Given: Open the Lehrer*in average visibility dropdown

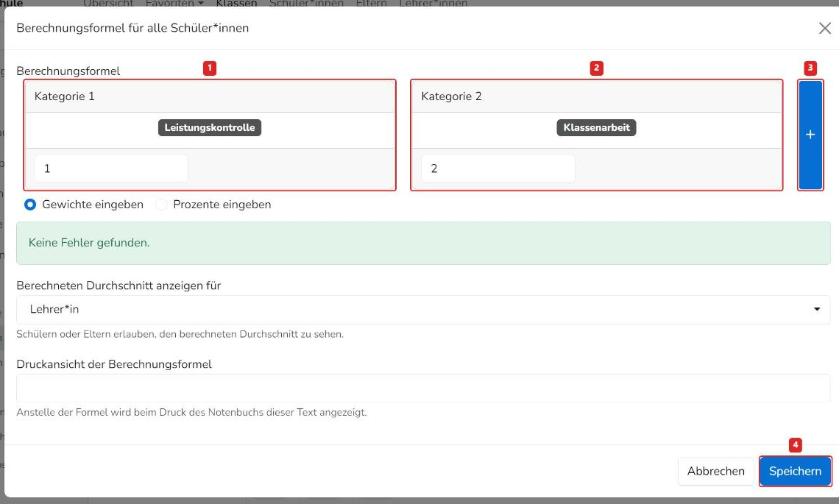Looking at the screenshot, I should (423, 309).
